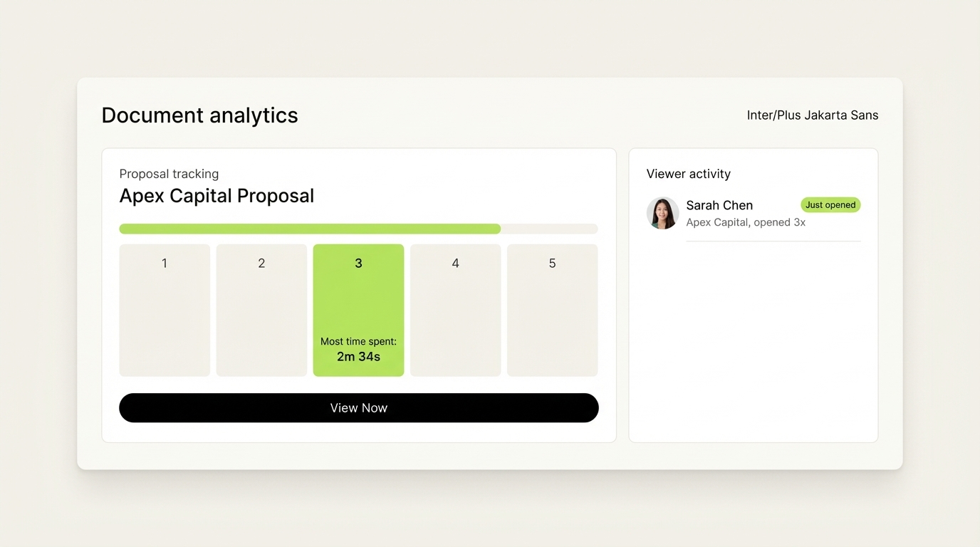The width and height of the screenshot is (980, 547).
Task: Select page 2 thumbnail
Action: pyautogui.click(x=261, y=310)
